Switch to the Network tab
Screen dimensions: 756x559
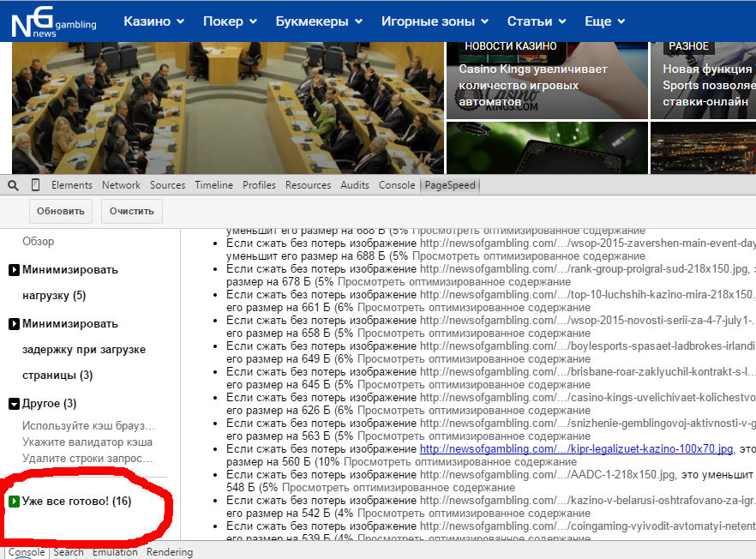coord(121,185)
